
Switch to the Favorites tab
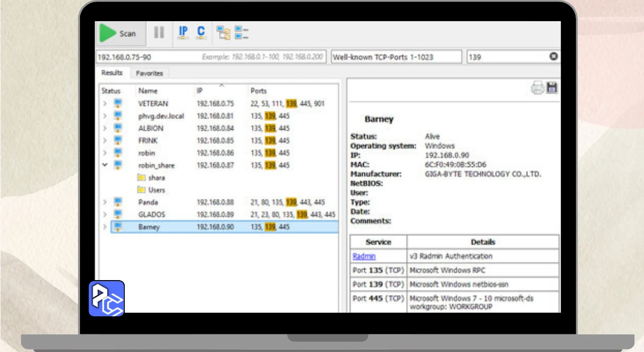(x=149, y=73)
